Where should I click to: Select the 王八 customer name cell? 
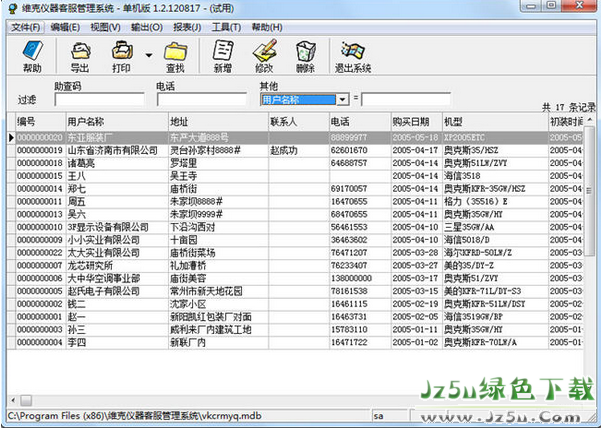click(x=117, y=176)
